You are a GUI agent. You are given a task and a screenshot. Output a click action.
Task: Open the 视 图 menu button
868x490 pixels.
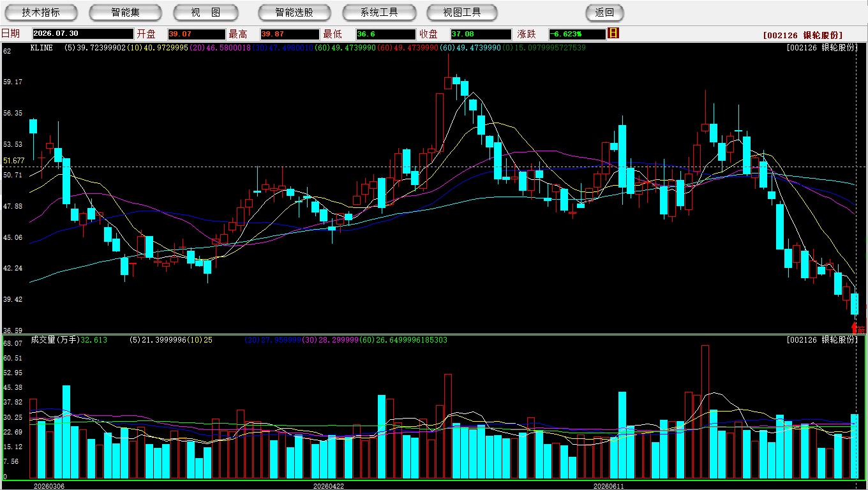(206, 12)
